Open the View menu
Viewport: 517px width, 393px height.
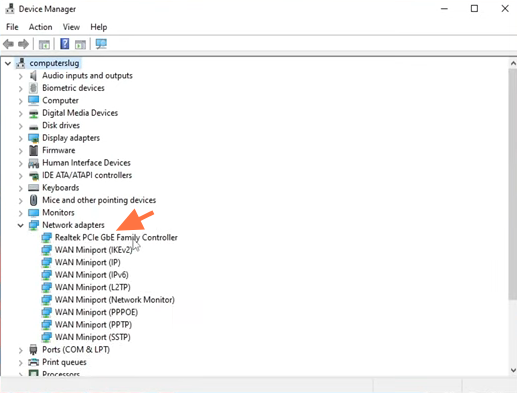click(x=71, y=27)
